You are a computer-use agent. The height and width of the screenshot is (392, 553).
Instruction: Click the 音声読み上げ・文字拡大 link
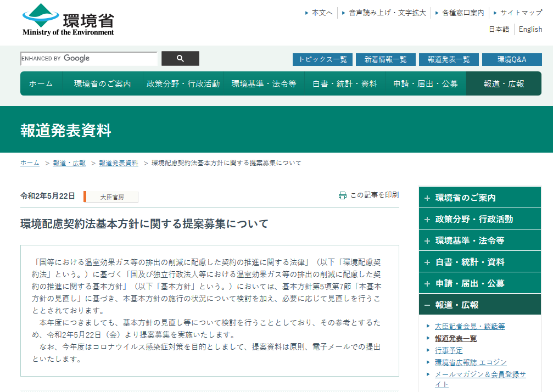(x=387, y=13)
